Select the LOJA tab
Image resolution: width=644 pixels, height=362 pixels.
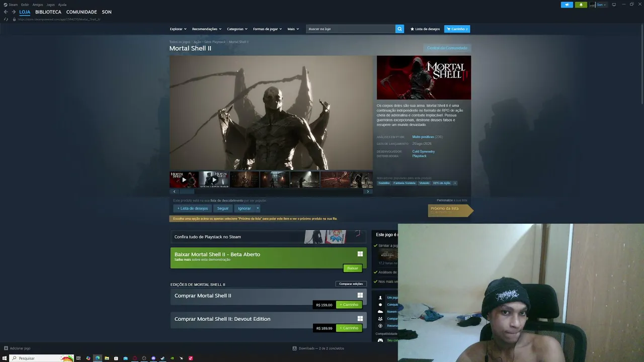coord(25,12)
